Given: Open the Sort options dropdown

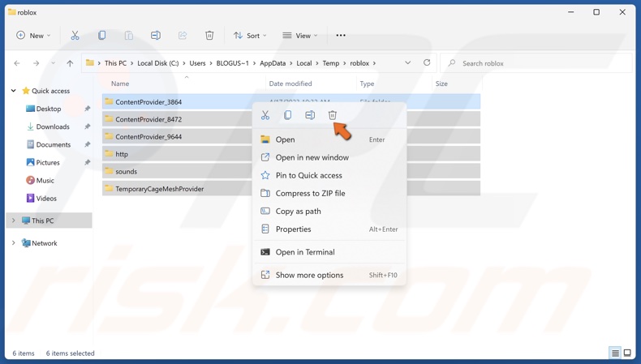Looking at the screenshot, I should pos(250,36).
